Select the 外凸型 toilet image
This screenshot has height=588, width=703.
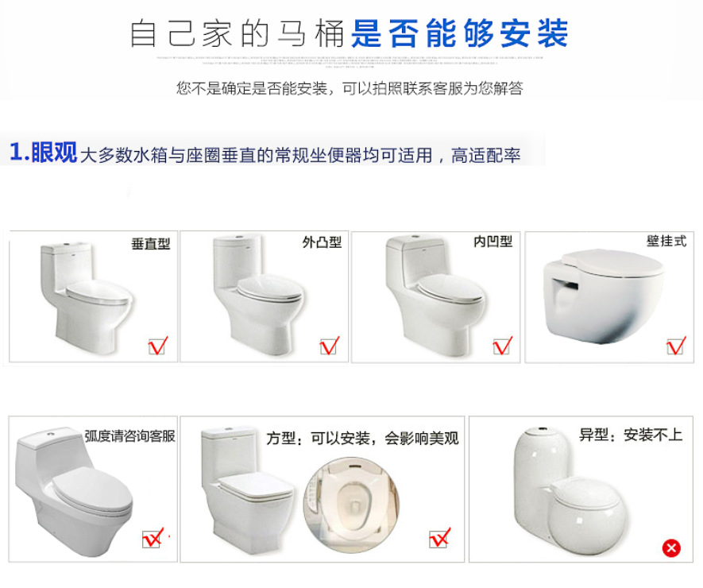[x=258, y=295]
